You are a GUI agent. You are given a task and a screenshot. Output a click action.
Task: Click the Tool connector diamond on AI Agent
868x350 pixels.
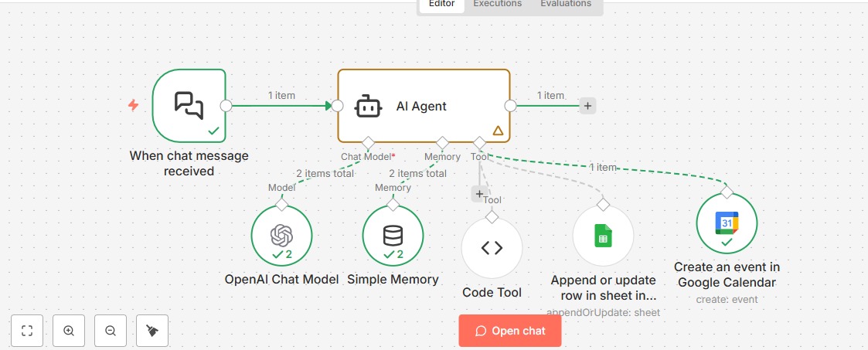tap(479, 143)
